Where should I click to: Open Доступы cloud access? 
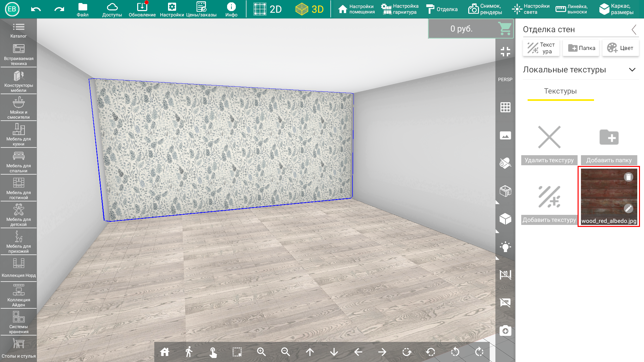(112, 9)
